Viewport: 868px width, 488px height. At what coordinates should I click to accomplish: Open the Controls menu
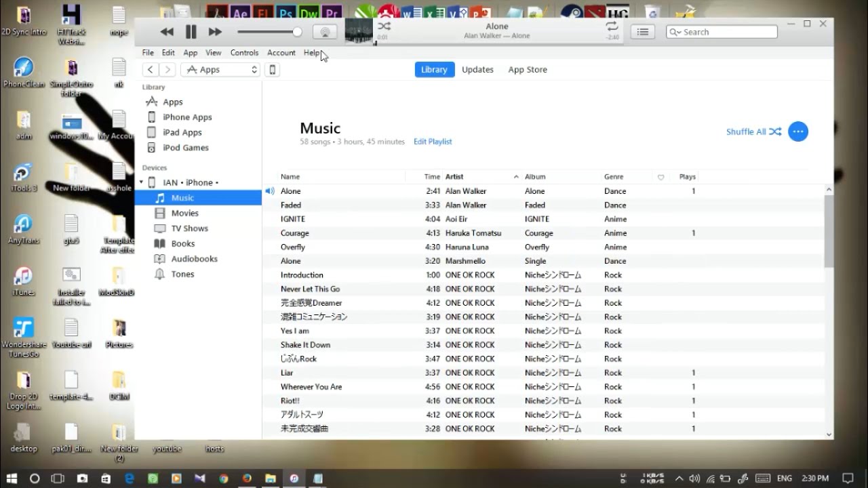tap(244, 53)
